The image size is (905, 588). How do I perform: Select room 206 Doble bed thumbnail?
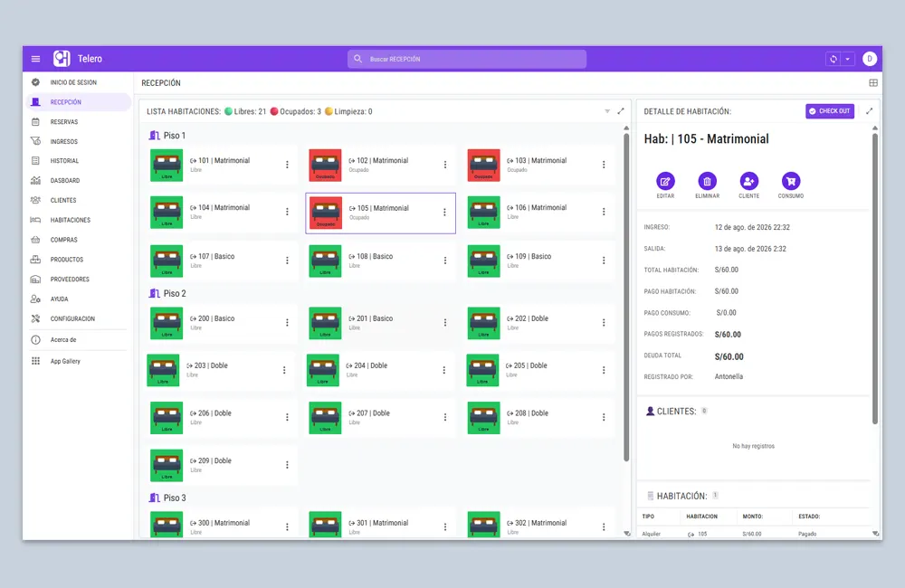tap(167, 418)
